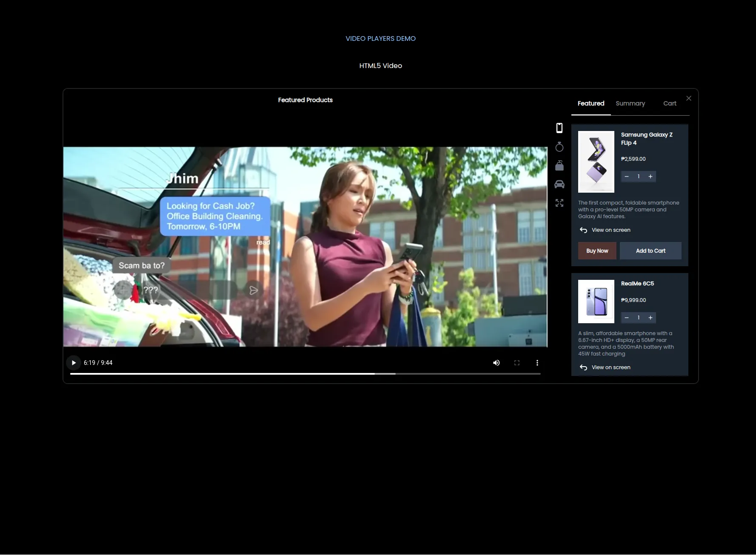Open RealMe 6C5 product thumbnail
This screenshot has width=756, height=555.
point(596,302)
